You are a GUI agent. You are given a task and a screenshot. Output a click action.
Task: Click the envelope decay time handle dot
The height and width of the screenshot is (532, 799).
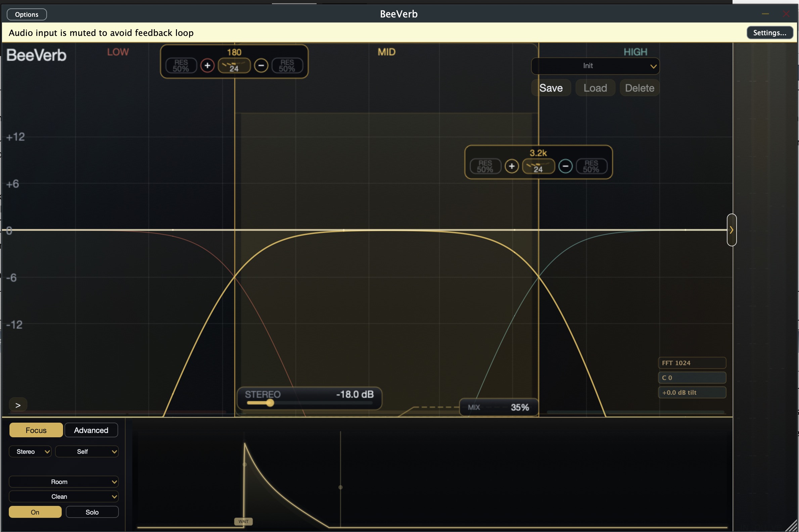tap(340, 487)
